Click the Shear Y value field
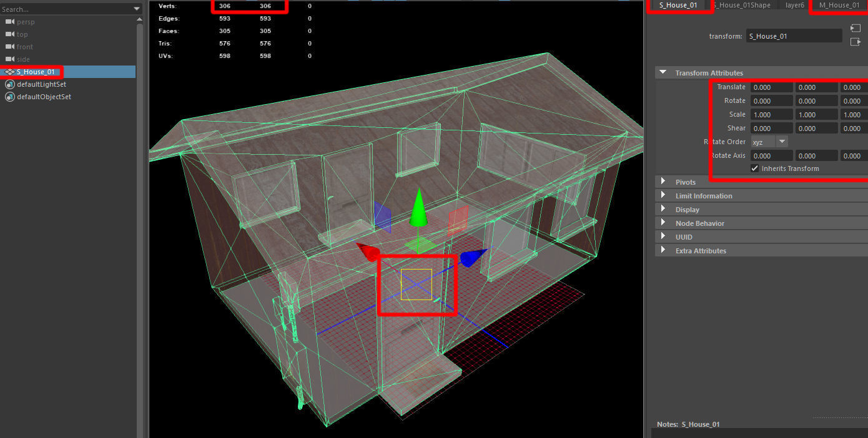Viewport: 868px width, 438px height. (816, 129)
